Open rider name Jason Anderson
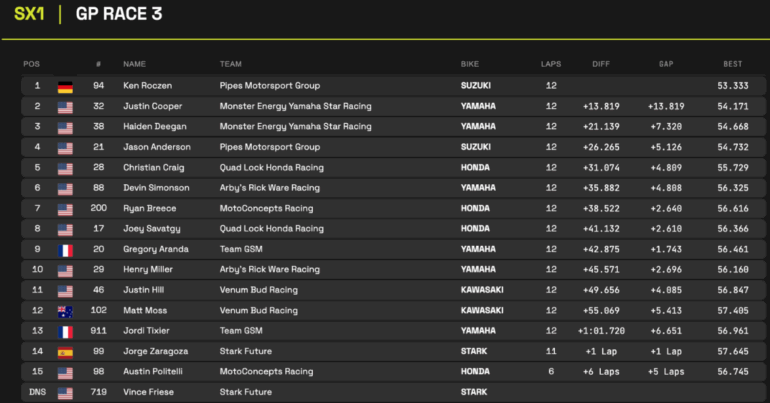 155,147
